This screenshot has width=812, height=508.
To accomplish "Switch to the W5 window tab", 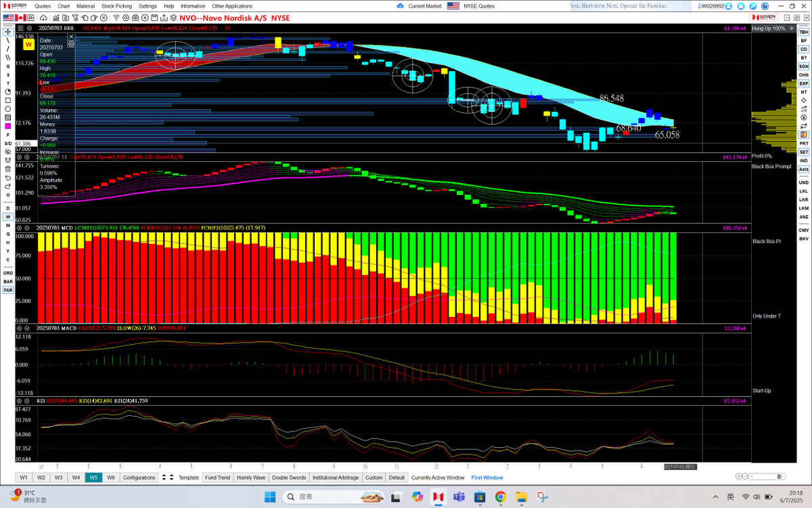I will tap(93, 478).
